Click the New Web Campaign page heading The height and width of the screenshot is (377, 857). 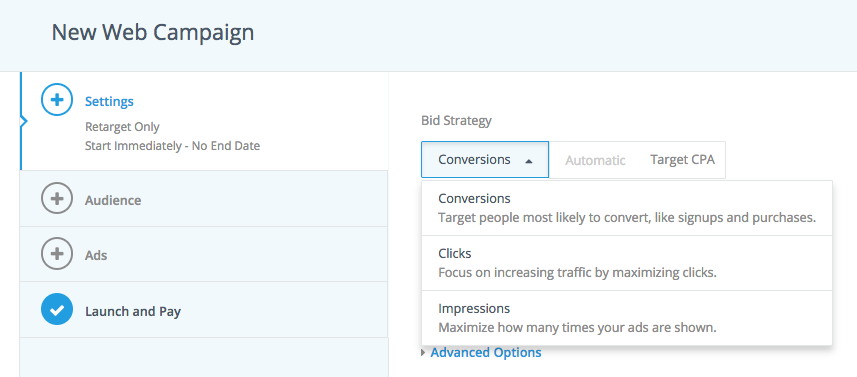[153, 33]
